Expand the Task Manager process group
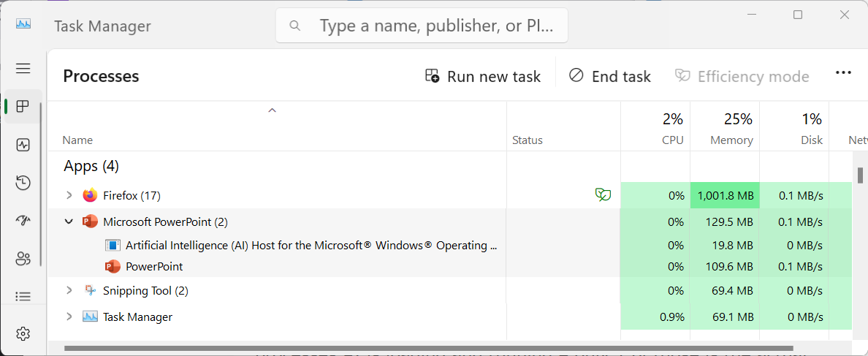 (x=69, y=317)
